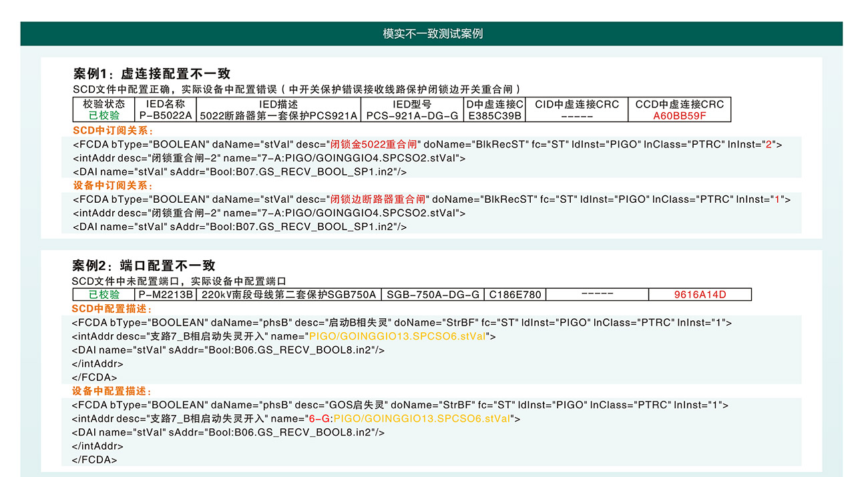Click the green 已校验 status in case 1

point(103,115)
